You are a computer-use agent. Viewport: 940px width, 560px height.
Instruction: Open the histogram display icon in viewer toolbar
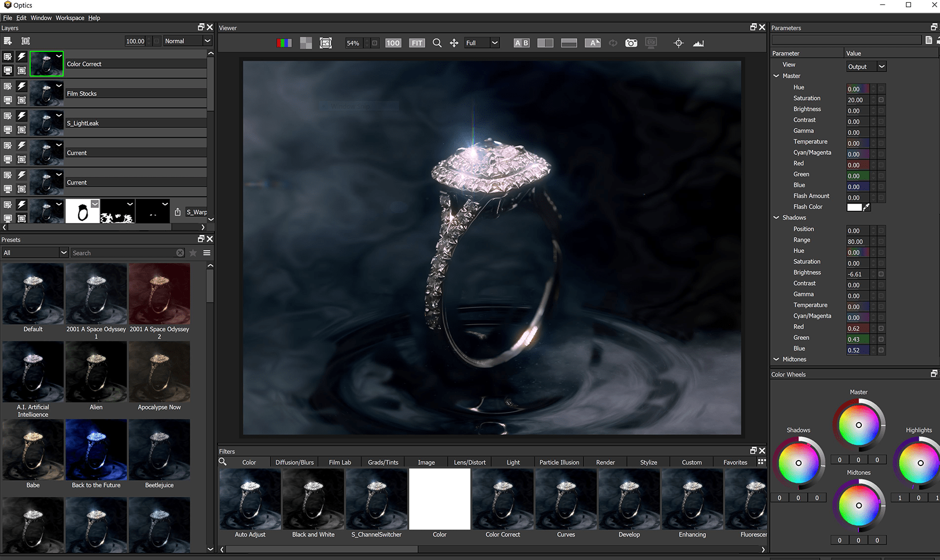click(x=697, y=42)
